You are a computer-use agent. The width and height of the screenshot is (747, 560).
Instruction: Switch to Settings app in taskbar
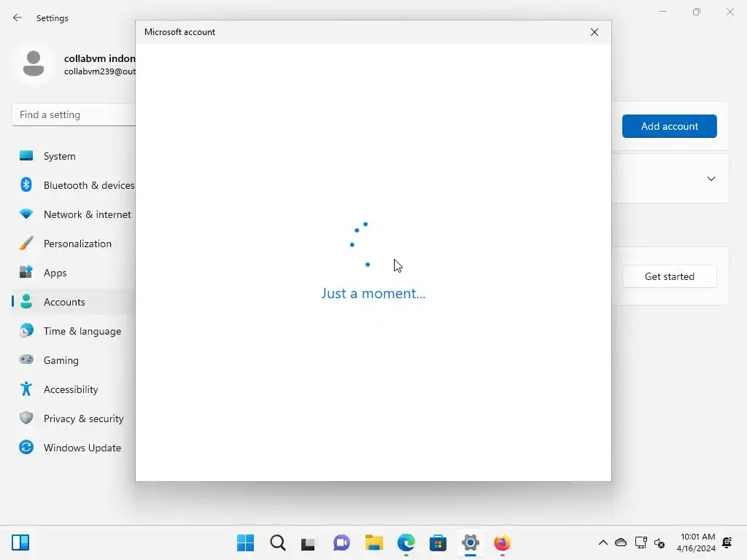tap(471, 542)
